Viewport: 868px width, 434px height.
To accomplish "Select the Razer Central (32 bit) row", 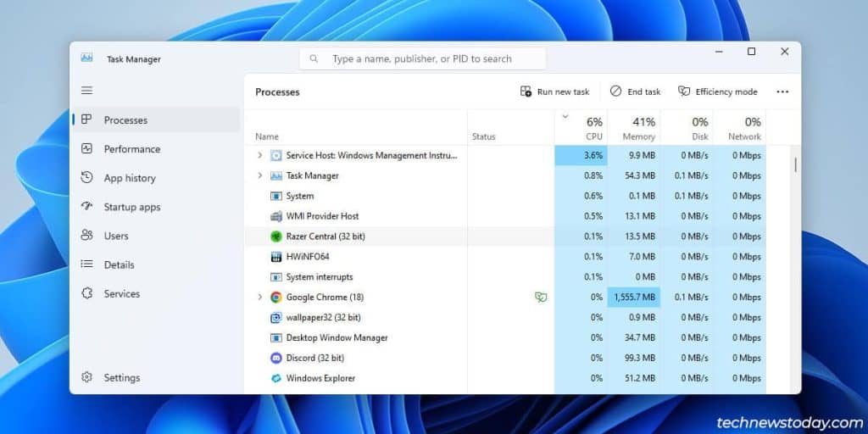I will coord(505,236).
